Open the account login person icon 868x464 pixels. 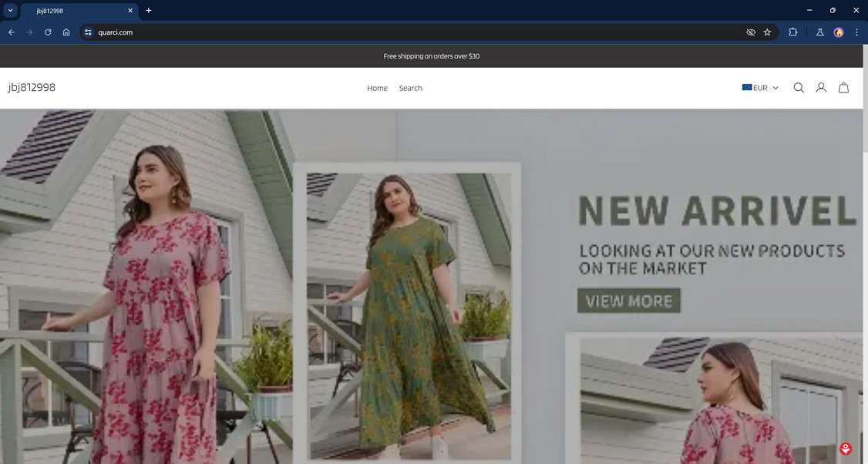(821, 88)
